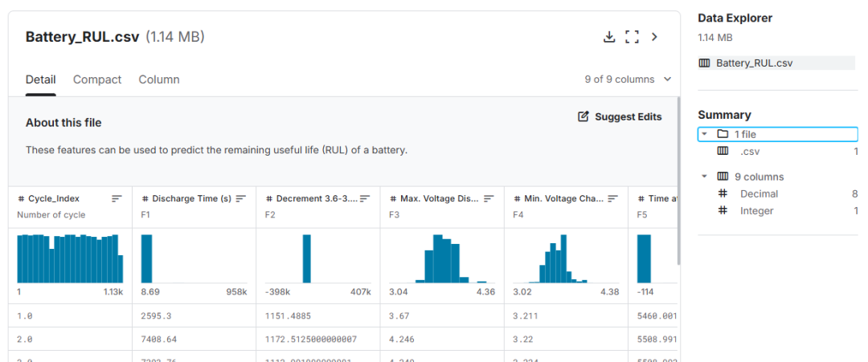Select Battery_RUL.csv in Data Explorer
Viewport: 868px width, 362px height.
[x=776, y=63]
